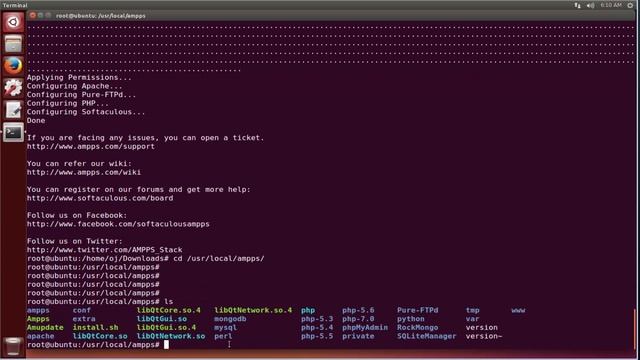
Task: Open the sound volume indicator
Action: click(x=590, y=5)
